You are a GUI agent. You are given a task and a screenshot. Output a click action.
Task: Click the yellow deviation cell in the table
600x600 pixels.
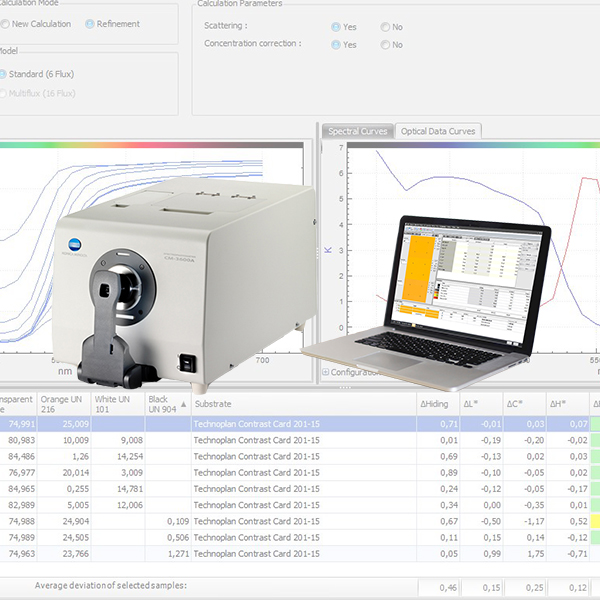click(596, 521)
